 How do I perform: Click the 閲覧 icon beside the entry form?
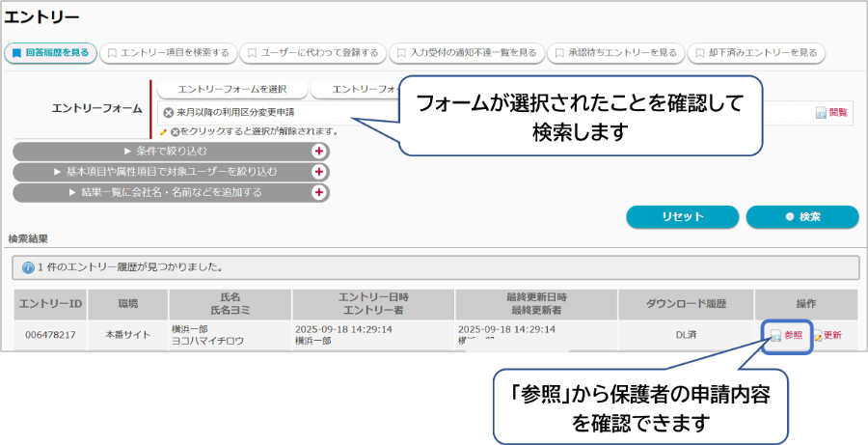(x=821, y=113)
